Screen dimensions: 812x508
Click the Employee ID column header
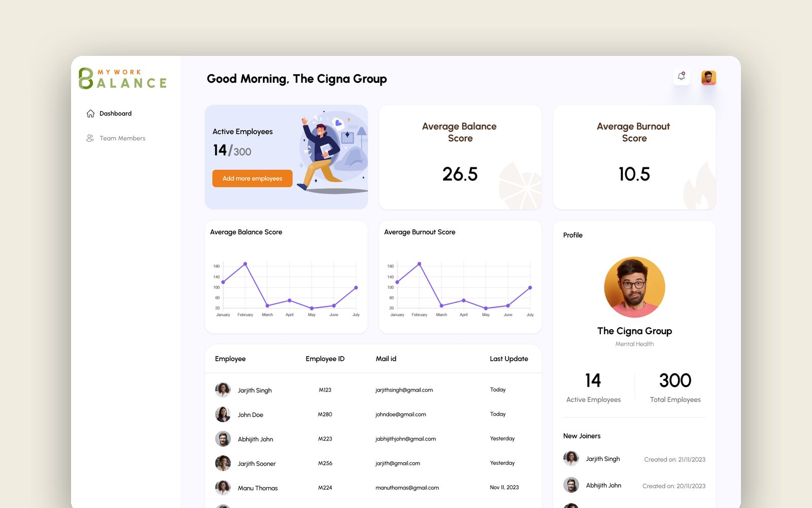325,359
